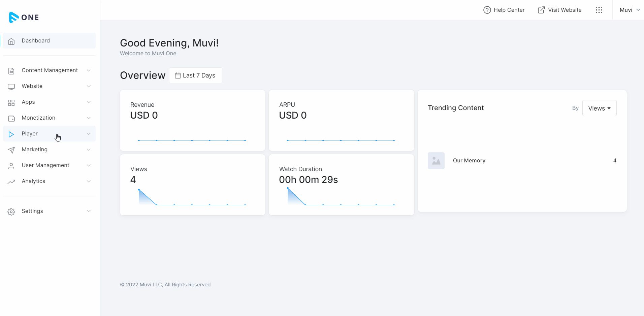Click the Muvi One logo

pyautogui.click(x=23, y=17)
